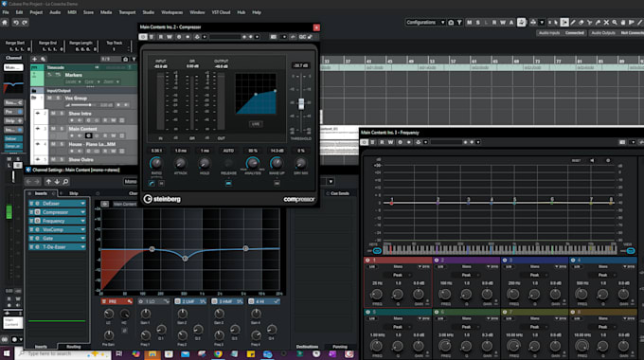Toggle EQ band 1 power in Frequency
Image resolution: width=644 pixels, height=360 pixels.
click(367, 261)
